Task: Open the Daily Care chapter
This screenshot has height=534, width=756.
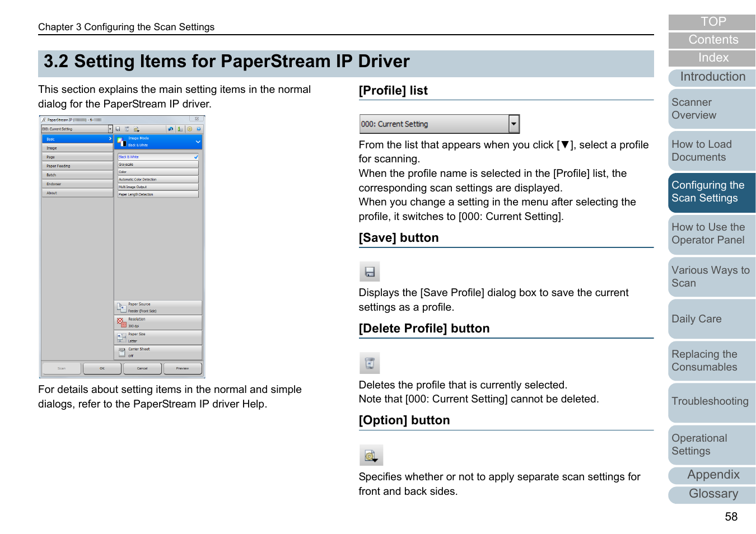Action: point(712,318)
